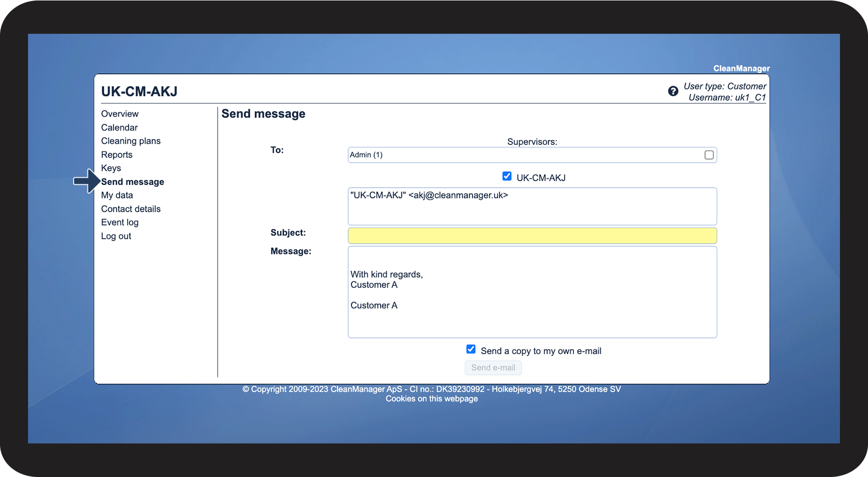The image size is (868, 477).
Task: Select Send message in the sidebar
Action: tap(133, 182)
